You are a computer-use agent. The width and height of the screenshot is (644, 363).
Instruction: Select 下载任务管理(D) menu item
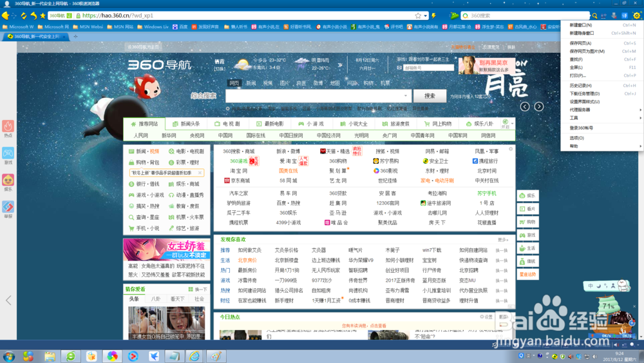585,93
